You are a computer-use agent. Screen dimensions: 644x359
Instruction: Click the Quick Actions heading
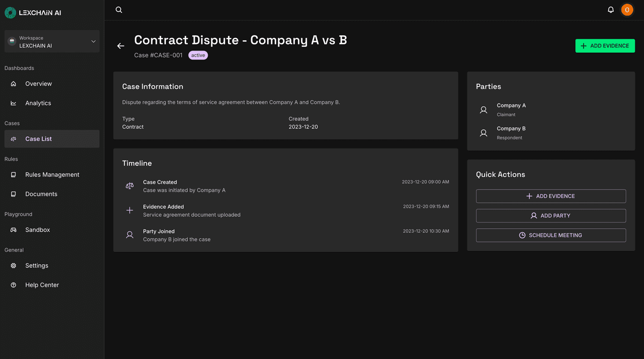pyautogui.click(x=501, y=174)
